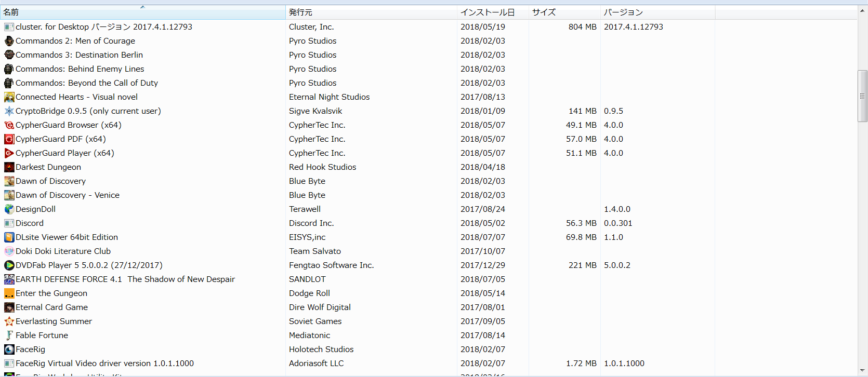Click the vertical scrollbar thumb

tap(863, 96)
